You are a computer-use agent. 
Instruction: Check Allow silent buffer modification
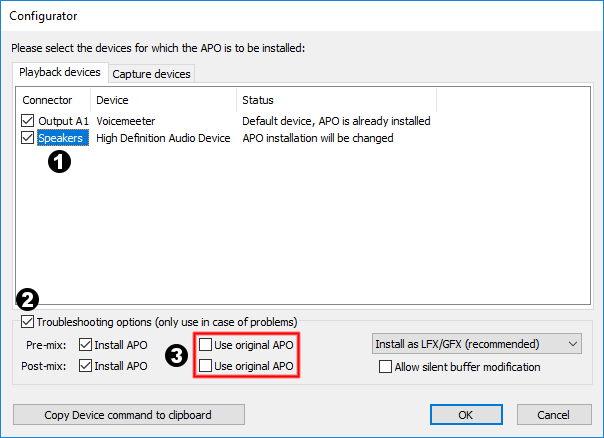click(386, 367)
